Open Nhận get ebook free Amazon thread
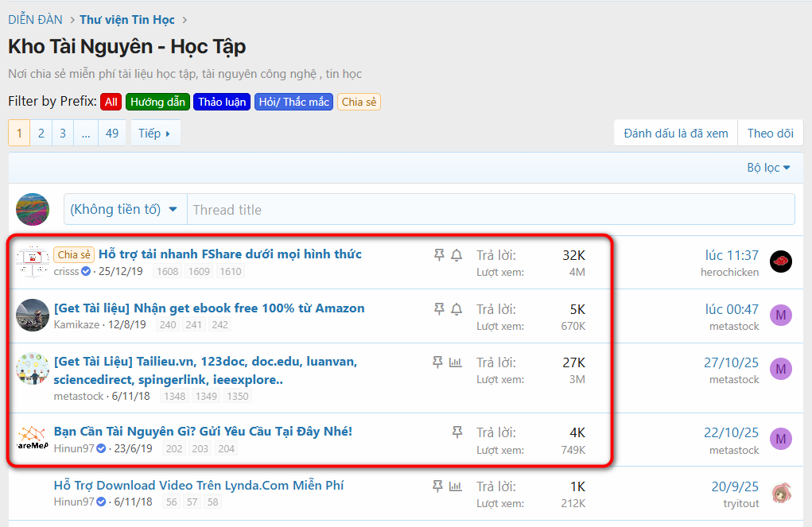 click(209, 308)
